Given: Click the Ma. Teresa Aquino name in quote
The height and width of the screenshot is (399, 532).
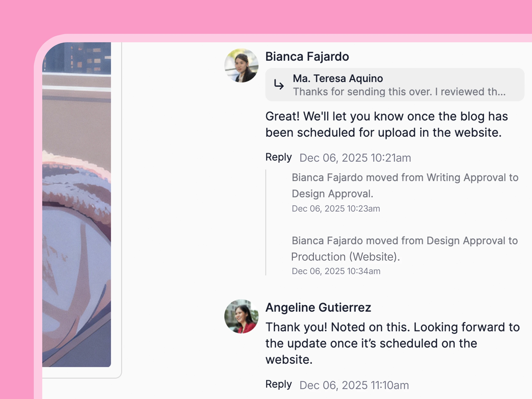Looking at the screenshot, I should [x=338, y=78].
